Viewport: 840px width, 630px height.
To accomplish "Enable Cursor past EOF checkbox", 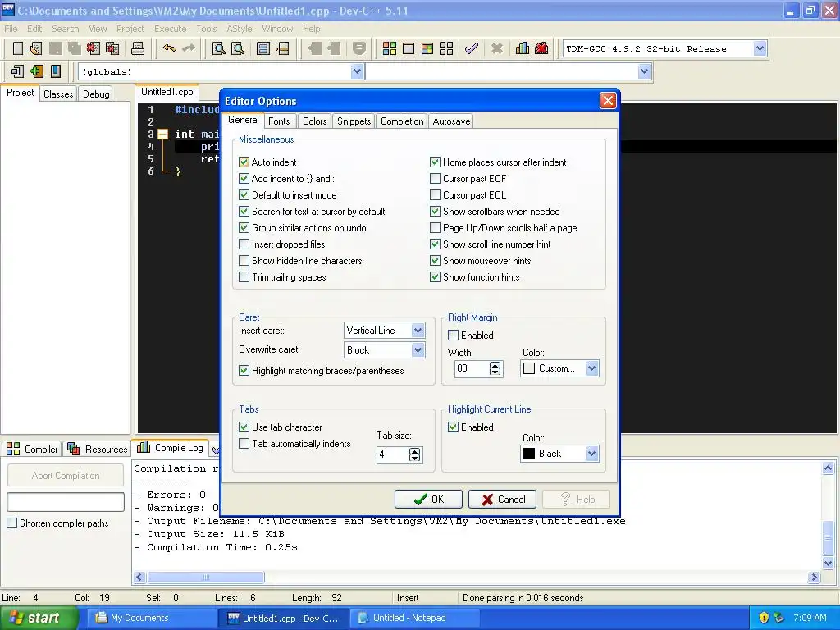I will (435, 178).
